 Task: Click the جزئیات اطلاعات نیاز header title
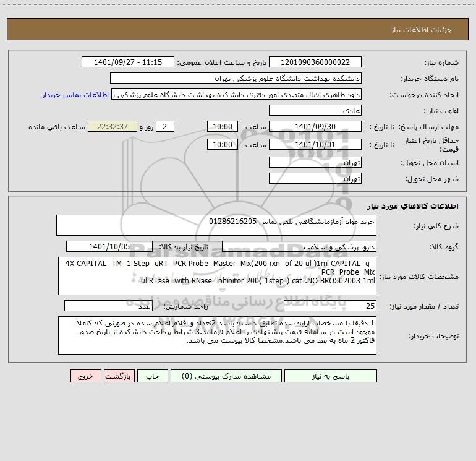pyautogui.click(x=421, y=30)
